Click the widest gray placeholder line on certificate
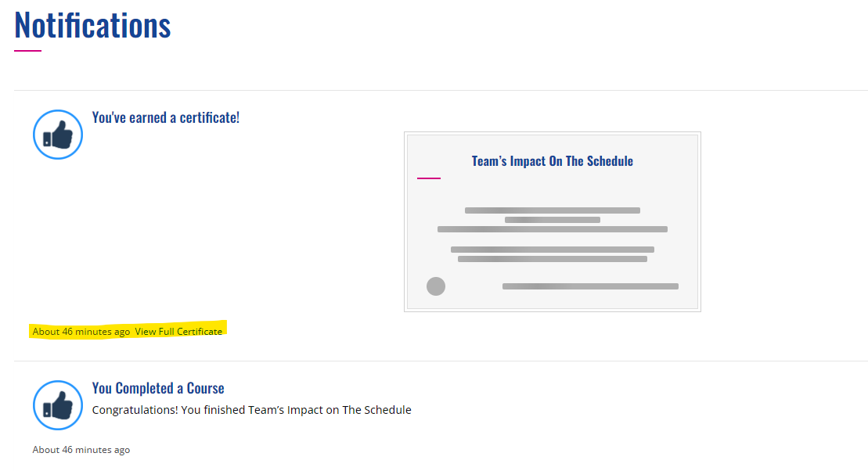Screen dimensions: 868x471 (553, 229)
